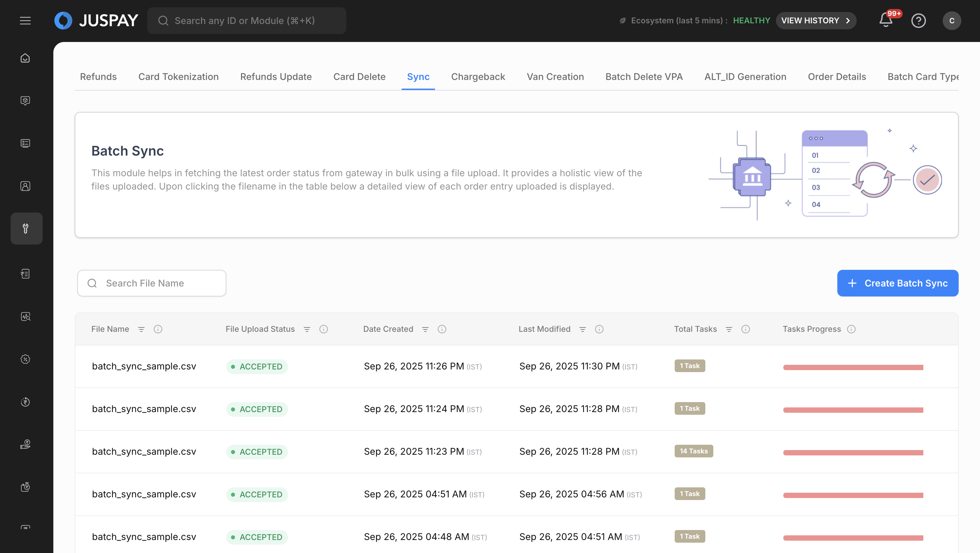The image size is (980, 553).
Task: Click the analytics chart icon in sidebar
Action: click(25, 316)
